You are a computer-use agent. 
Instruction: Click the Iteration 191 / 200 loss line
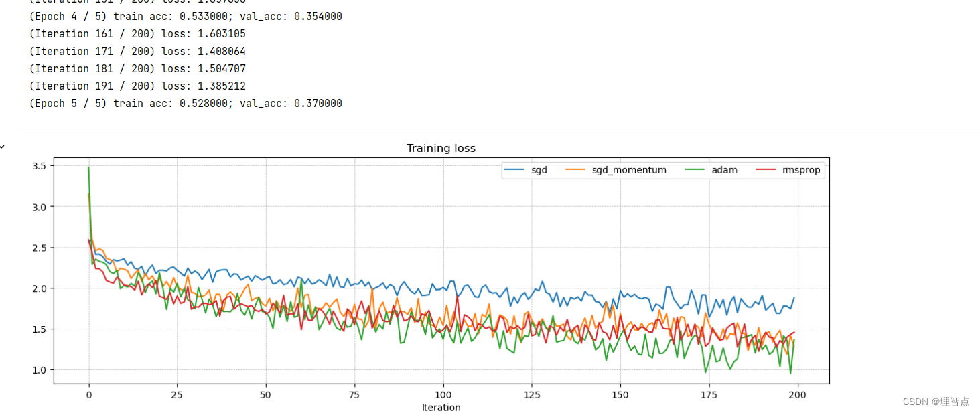click(137, 86)
